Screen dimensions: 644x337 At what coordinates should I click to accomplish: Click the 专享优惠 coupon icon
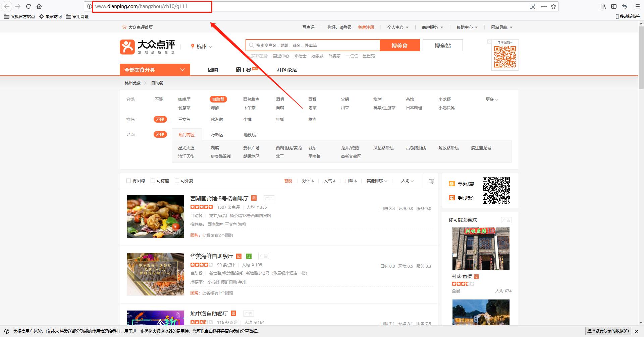(x=451, y=184)
